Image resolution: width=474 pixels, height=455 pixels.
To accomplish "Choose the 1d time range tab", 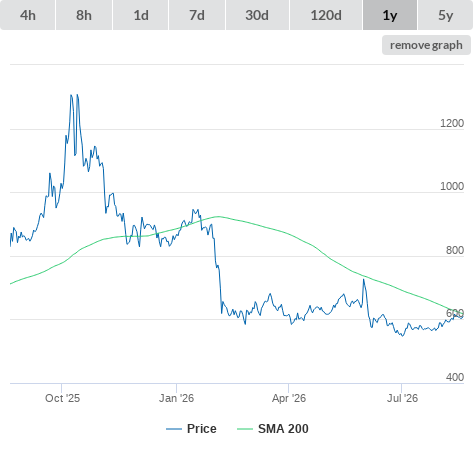I will tap(141, 15).
